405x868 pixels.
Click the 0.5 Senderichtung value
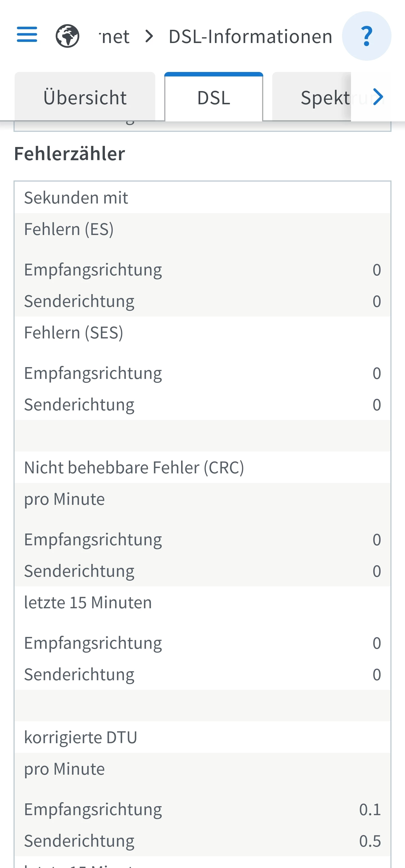pyautogui.click(x=370, y=841)
